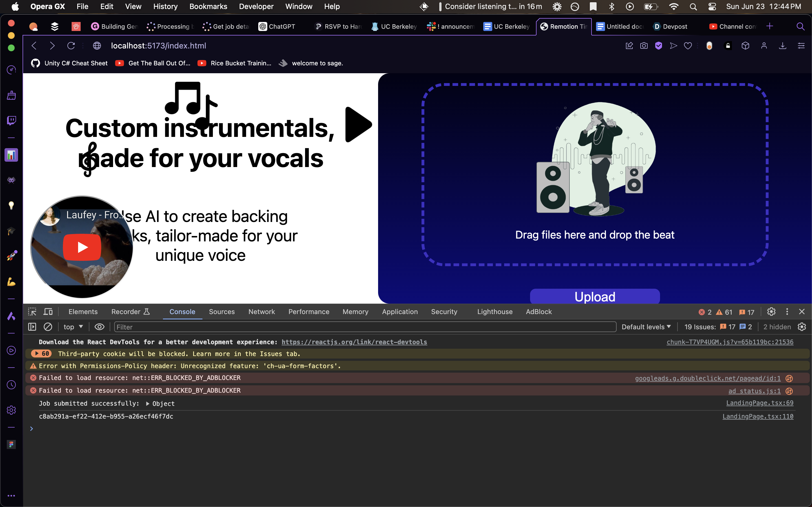Click the live expression eye icon
The height and width of the screenshot is (507, 812).
click(x=99, y=327)
